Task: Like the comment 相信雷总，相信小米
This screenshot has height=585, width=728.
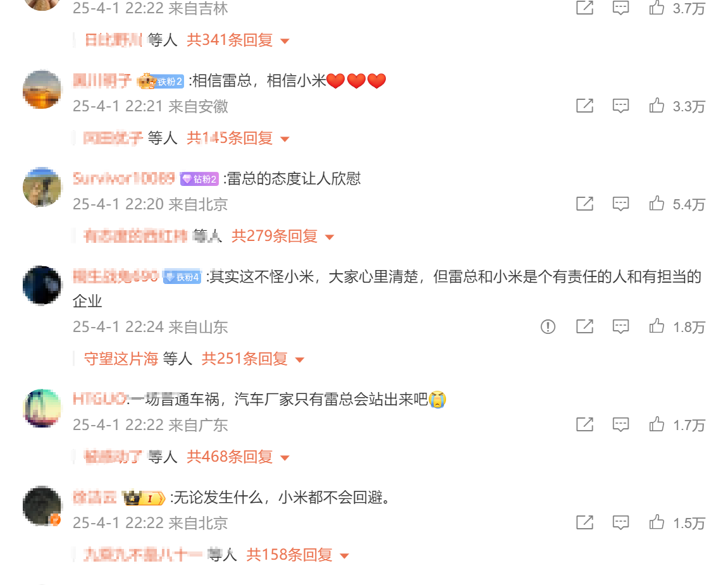Action: pyautogui.click(x=657, y=106)
